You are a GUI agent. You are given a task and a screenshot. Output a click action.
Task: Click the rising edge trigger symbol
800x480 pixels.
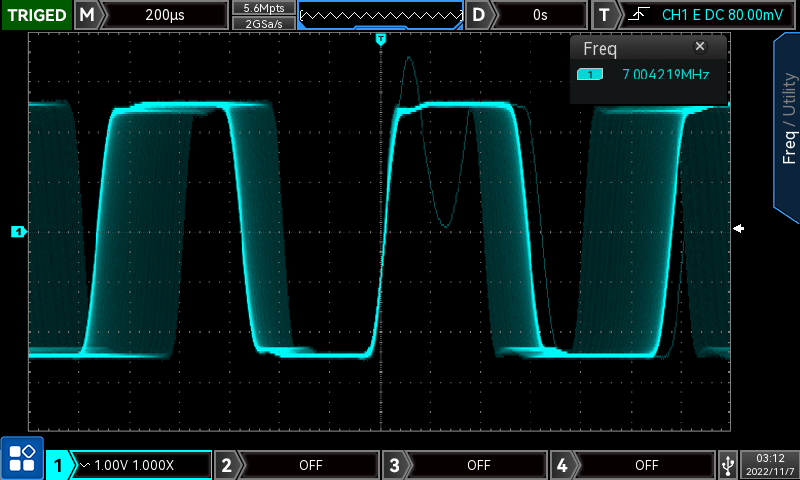tap(635, 15)
